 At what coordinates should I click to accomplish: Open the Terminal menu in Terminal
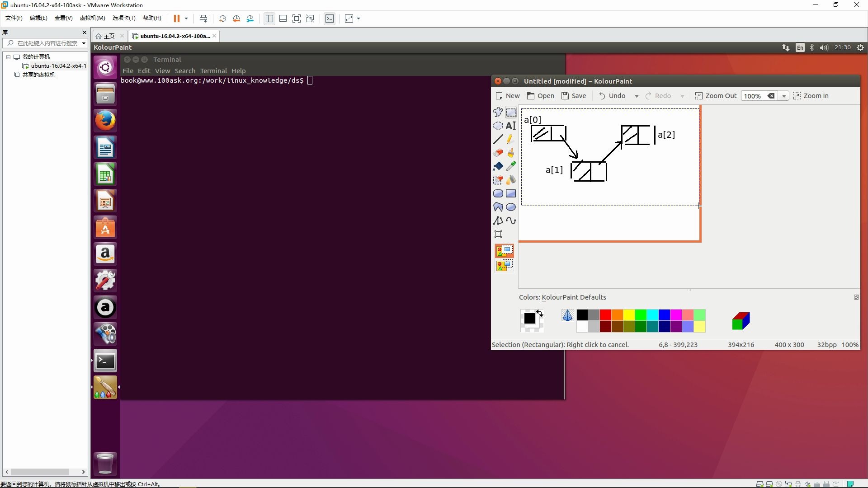(213, 71)
